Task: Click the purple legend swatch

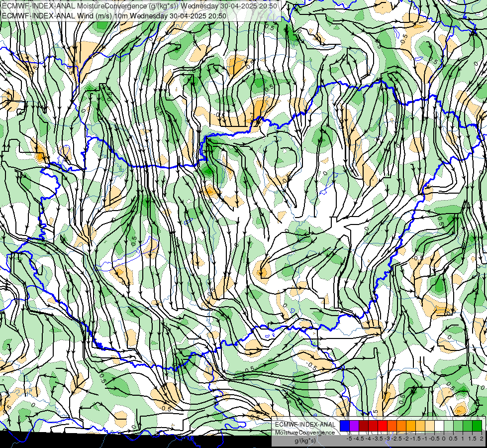Action: tap(354, 426)
